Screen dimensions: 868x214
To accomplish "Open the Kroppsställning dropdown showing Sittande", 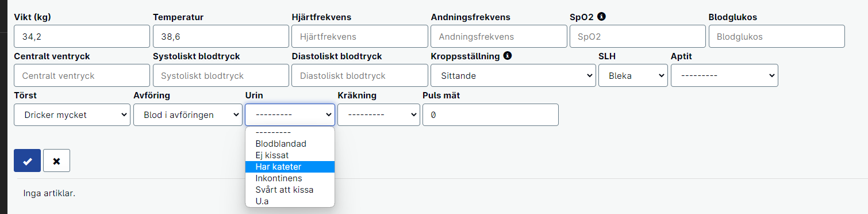I will pos(513,75).
